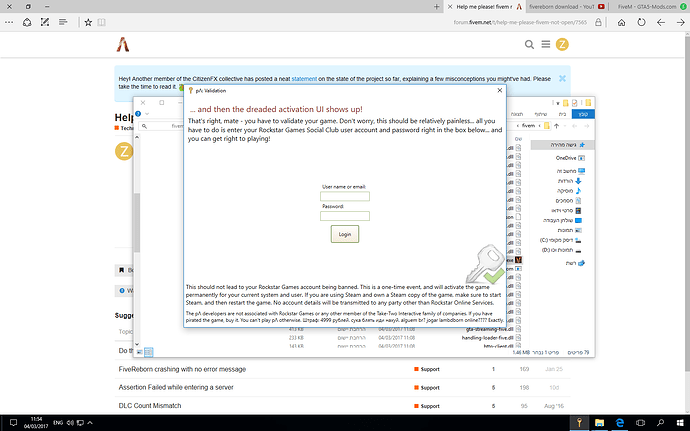Screen dimensions: 690x431
Task: Open Task View on taskbar
Action: pos(640,423)
